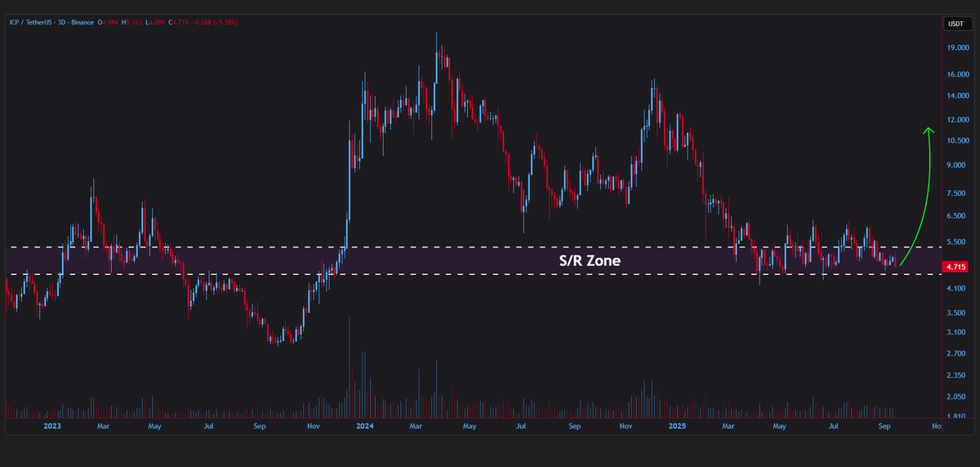Click the 3.500 price axis label

[x=957, y=313]
